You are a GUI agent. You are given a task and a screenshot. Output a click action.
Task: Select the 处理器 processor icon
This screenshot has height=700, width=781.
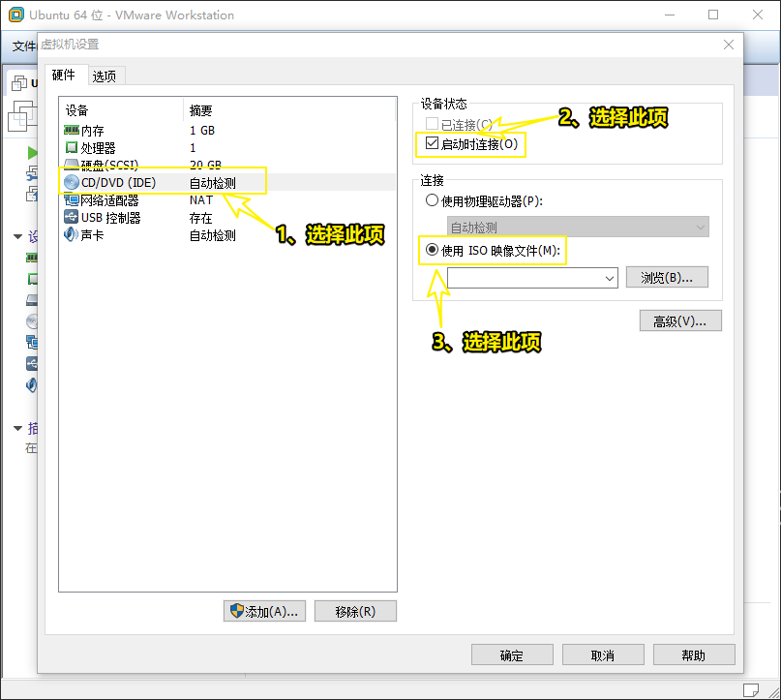coord(72,147)
